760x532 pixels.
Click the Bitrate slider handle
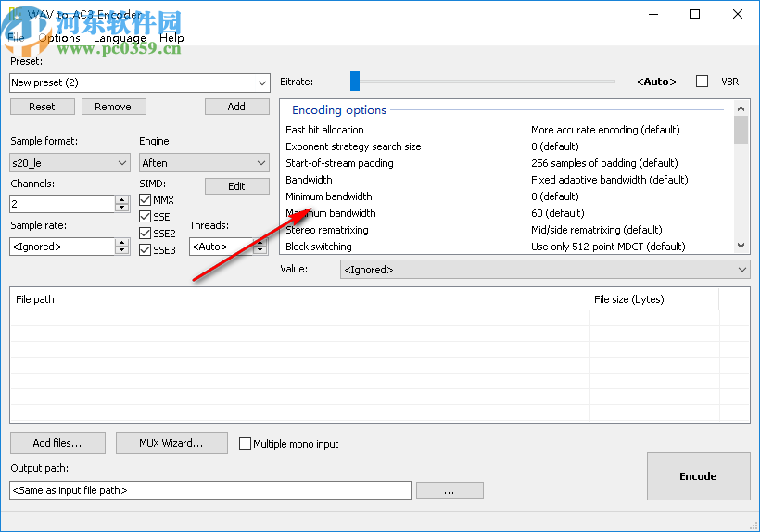coord(355,82)
